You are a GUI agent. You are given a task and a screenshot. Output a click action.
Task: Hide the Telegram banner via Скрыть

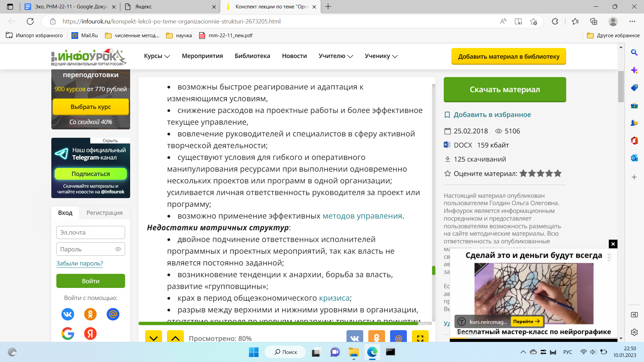110,141
